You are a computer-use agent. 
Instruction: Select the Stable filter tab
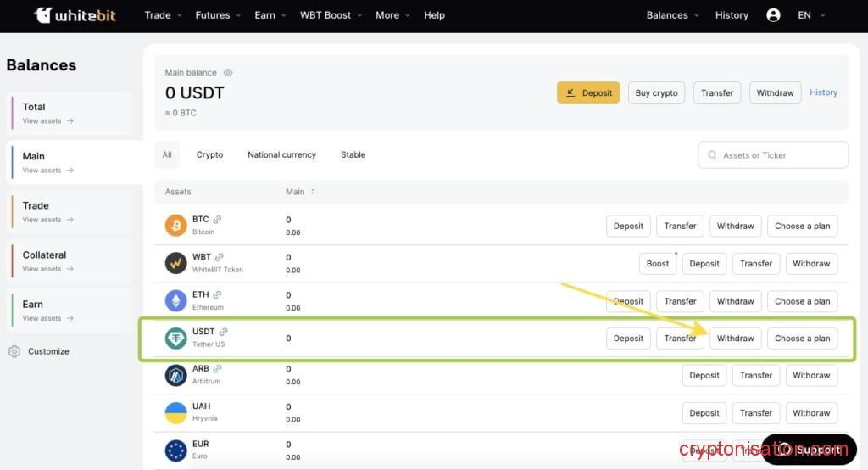(x=353, y=154)
